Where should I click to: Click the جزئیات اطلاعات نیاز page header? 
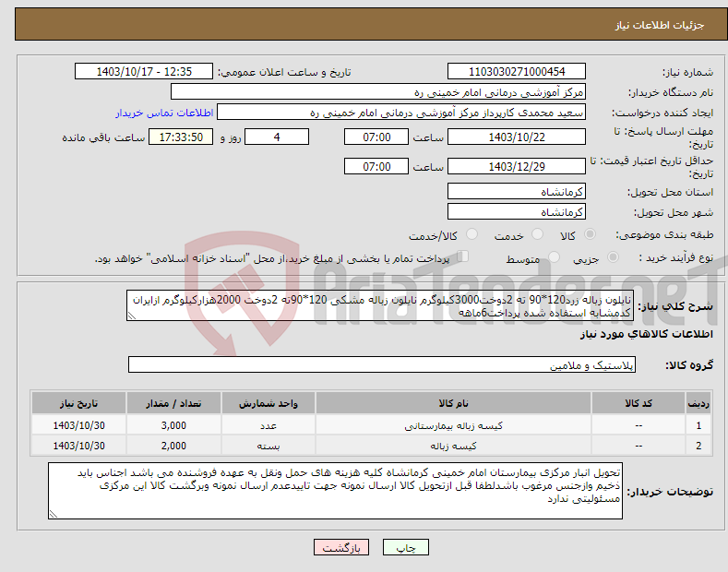pyautogui.click(x=660, y=25)
